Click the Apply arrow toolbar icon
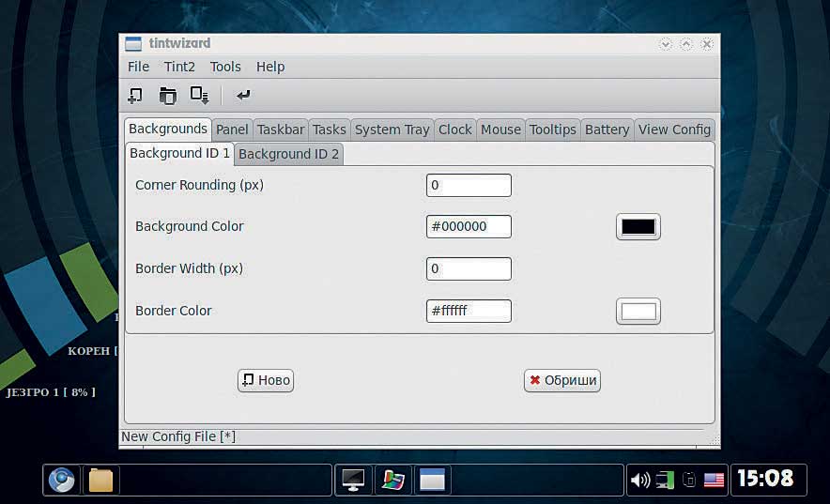 [243, 95]
